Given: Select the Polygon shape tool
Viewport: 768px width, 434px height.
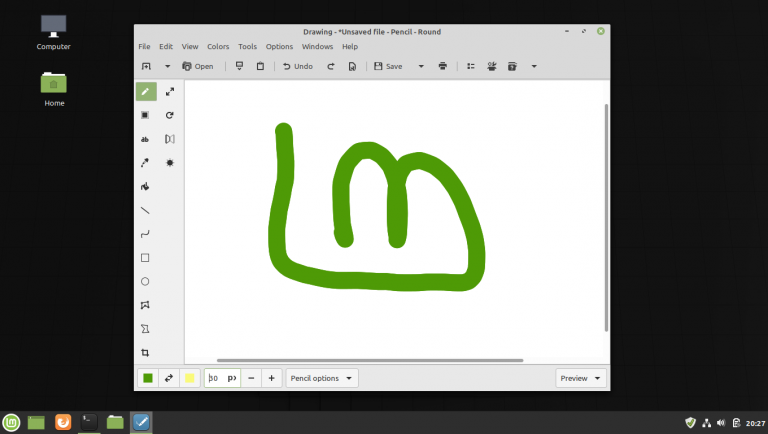Looking at the screenshot, I should click(145, 305).
